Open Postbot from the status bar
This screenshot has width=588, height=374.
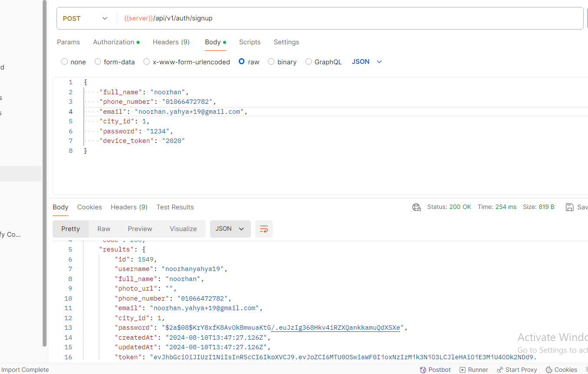(x=435, y=370)
